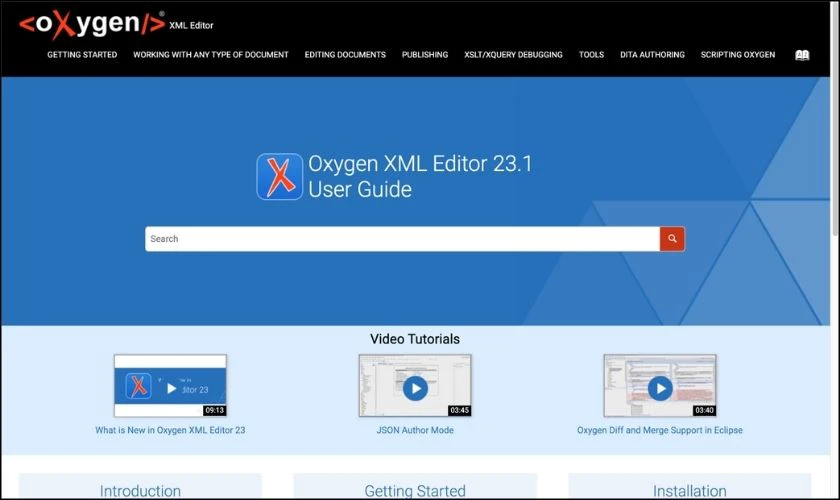Play the What is New in Oxygen video
This screenshot has width=840, height=500.
click(x=171, y=388)
